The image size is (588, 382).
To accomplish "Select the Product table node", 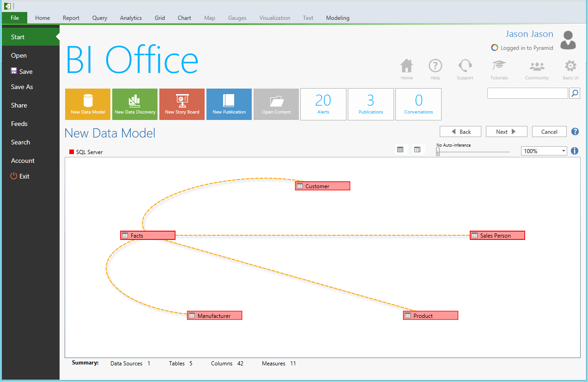I will (430, 316).
